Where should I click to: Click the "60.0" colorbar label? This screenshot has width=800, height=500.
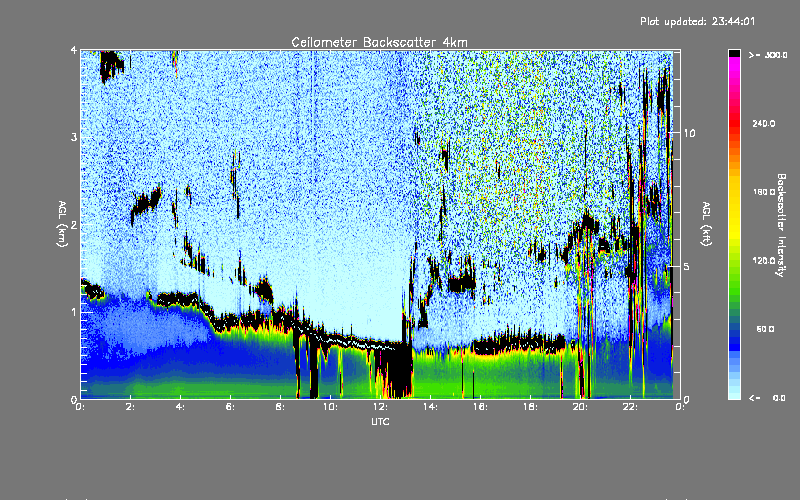(765, 329)
